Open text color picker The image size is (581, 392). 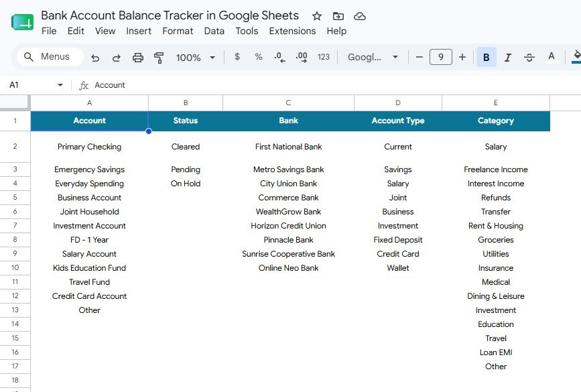(x=552, y=57)
